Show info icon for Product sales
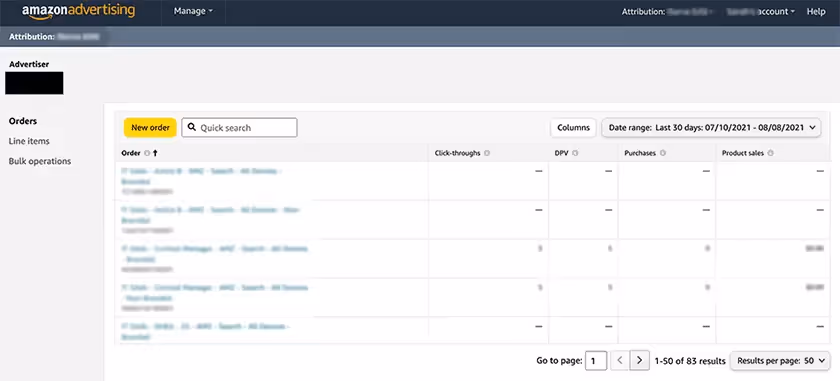840x381 pixels. tap(770, 153)
